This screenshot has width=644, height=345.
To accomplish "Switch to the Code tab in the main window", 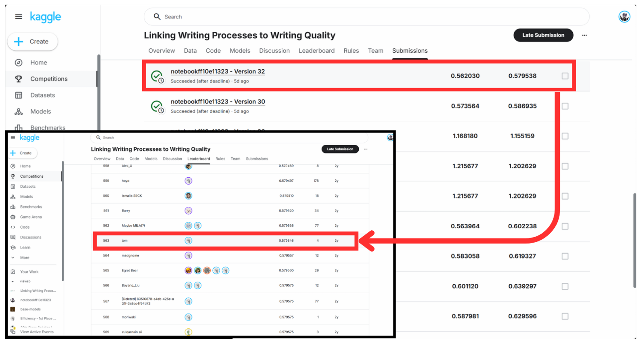I will click(x=213, y=51).
